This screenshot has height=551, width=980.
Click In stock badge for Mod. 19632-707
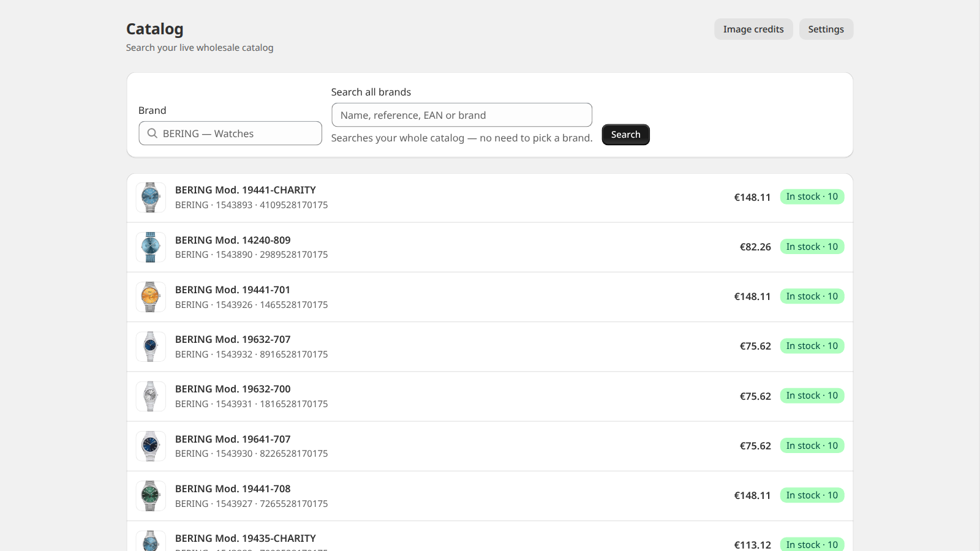click(812, 346)
